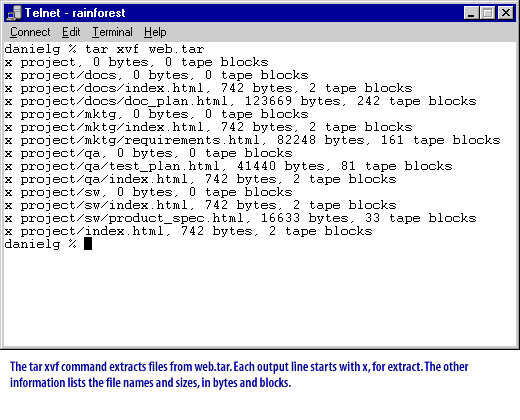
Task: Click the line 'x project, 0 bytes'
Action: pyautogui.click(x=136, y=62)
